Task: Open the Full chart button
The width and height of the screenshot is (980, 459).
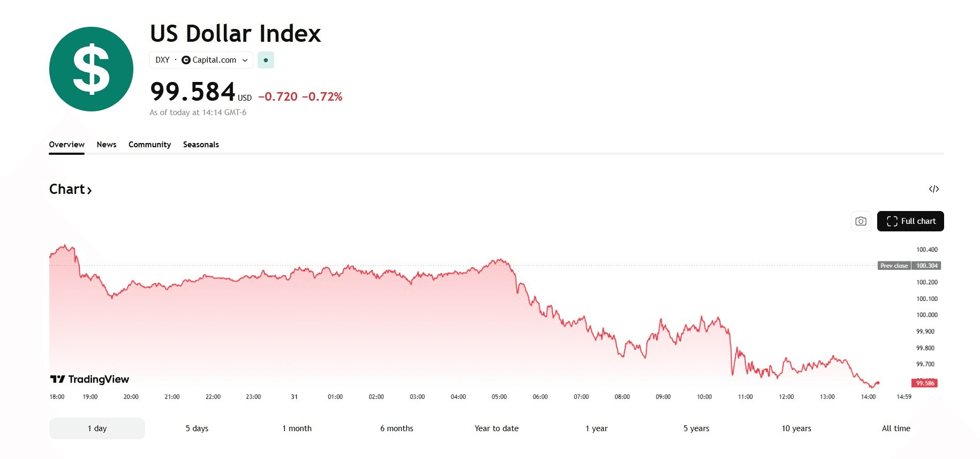Action: tap(910, 221)
